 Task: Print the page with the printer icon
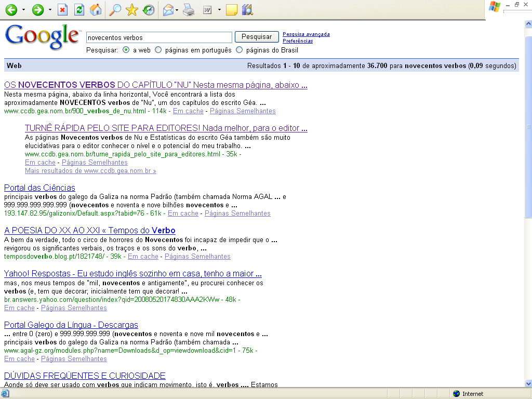(188, 10)
